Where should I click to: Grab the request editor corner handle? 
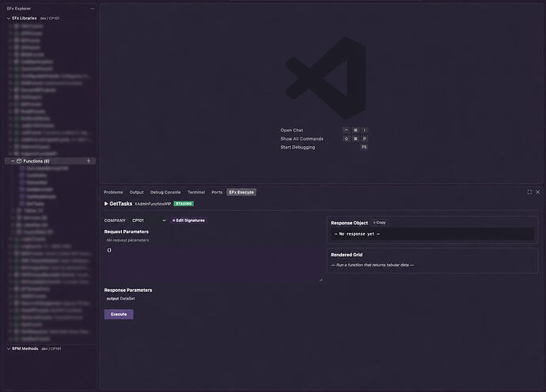tap(320, 280)
